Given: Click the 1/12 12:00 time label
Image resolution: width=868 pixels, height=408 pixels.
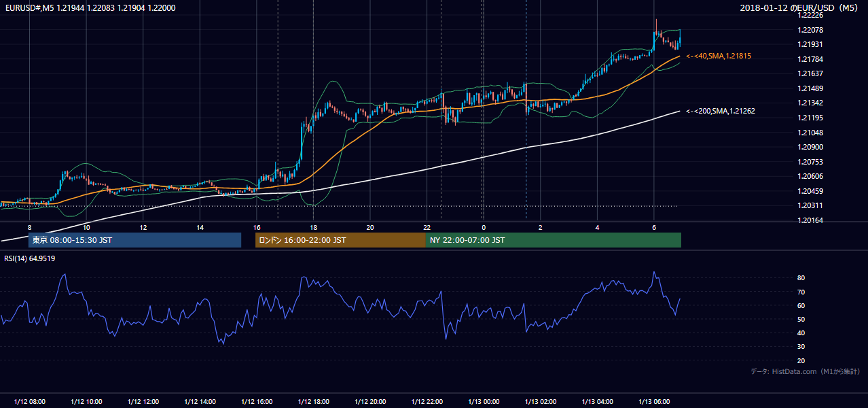Looking at the screenshot, I should pos(143,402).
